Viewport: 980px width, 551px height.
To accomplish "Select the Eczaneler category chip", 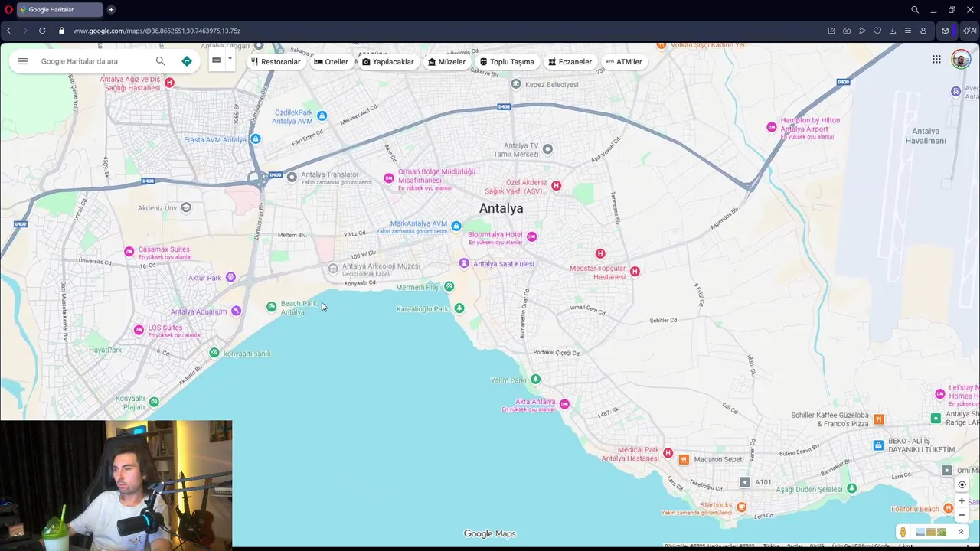I will [570, 62].
